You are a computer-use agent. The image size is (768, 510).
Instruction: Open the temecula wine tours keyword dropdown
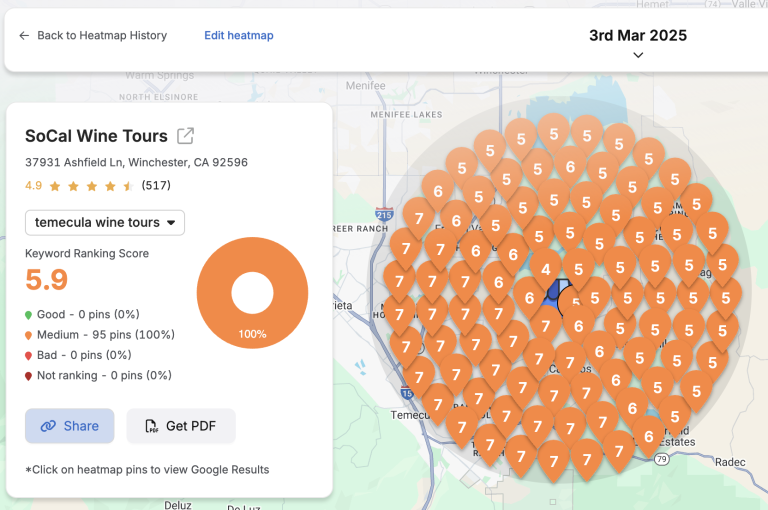click(x=105, y=222)
